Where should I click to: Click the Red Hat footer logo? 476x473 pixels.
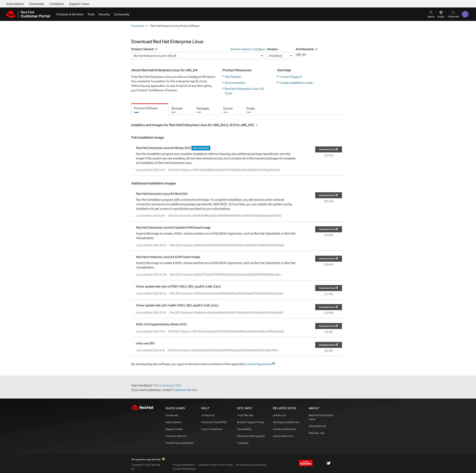142,408
